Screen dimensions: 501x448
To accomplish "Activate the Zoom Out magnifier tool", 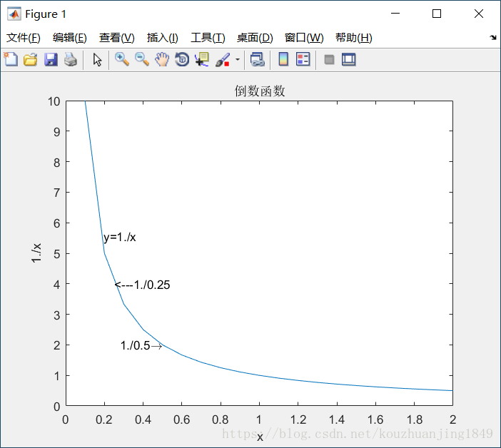I will (142, 60).
